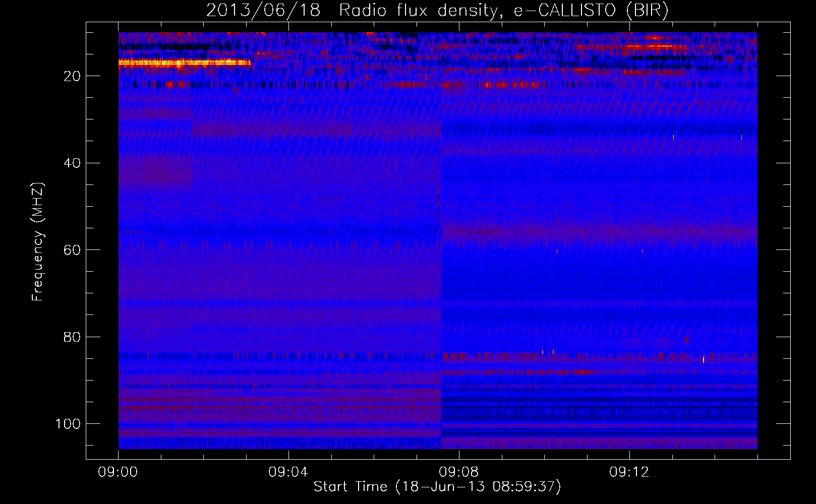This screenshot has height=504, width=816.
Task: Click the '20' frequency tick label
Action: [x=73, y=76]
